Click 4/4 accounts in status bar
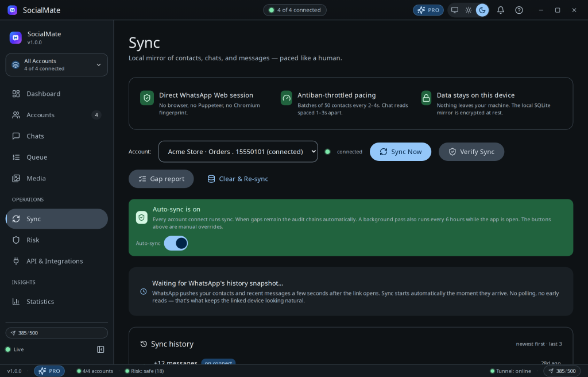 pyautogui.click(x=95, y=371)
